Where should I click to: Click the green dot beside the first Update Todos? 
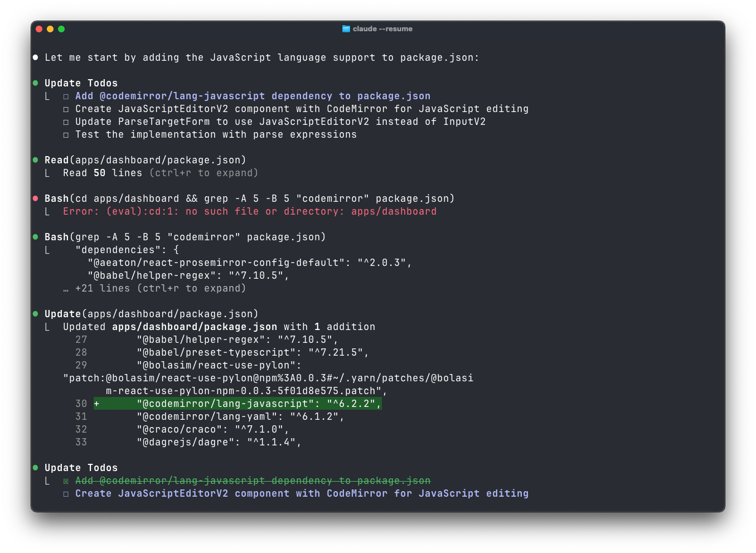[35, 83]
